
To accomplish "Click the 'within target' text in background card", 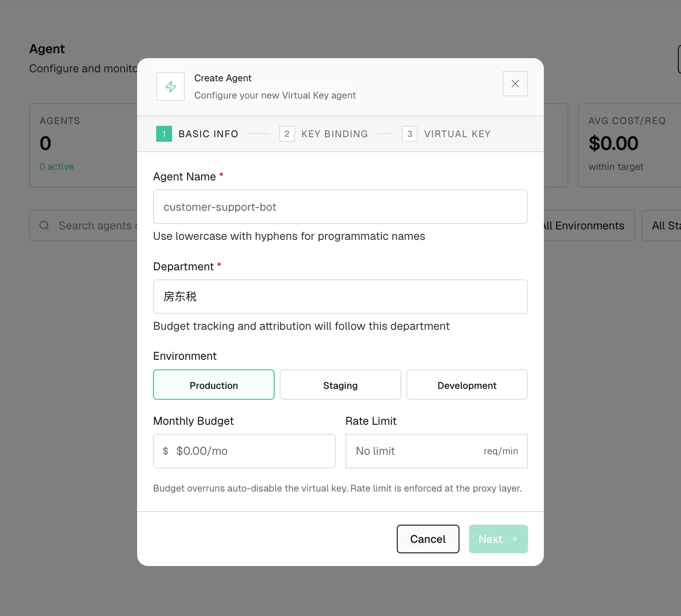I will (x=616, y=167).
